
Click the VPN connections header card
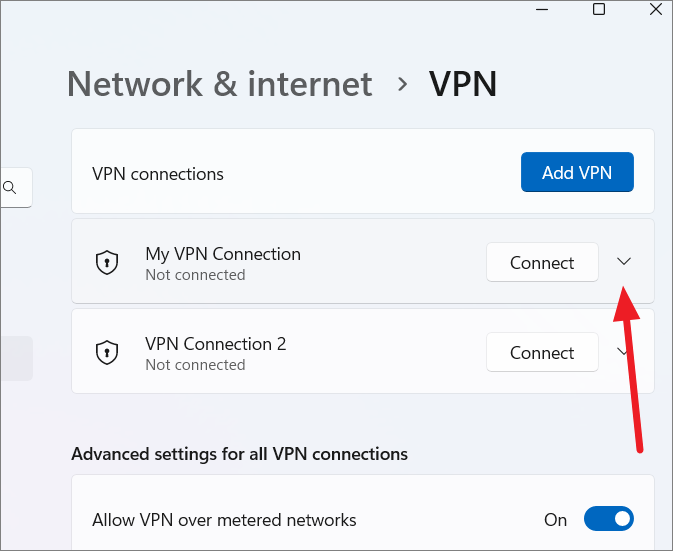pyautogui.click(x=363, y=171)
